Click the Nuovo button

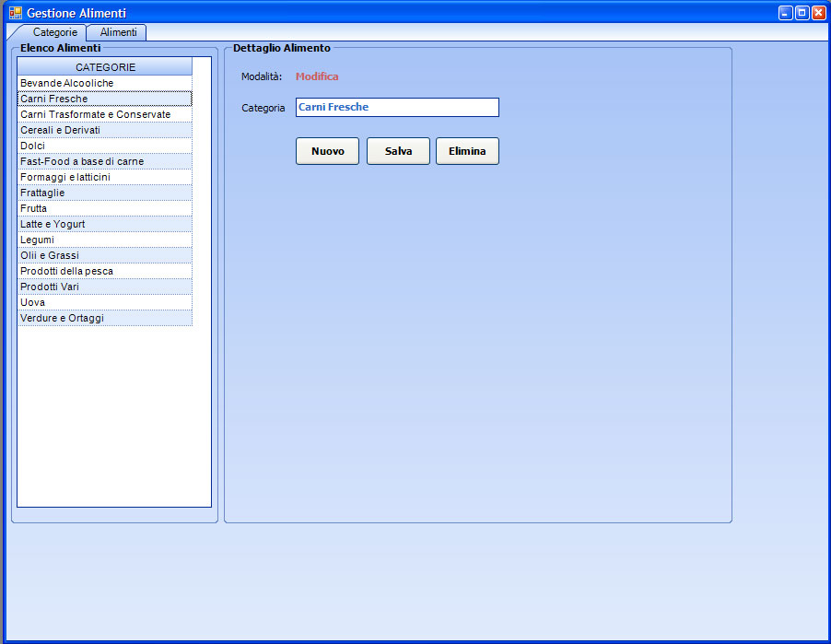click(x=327, y=151)
